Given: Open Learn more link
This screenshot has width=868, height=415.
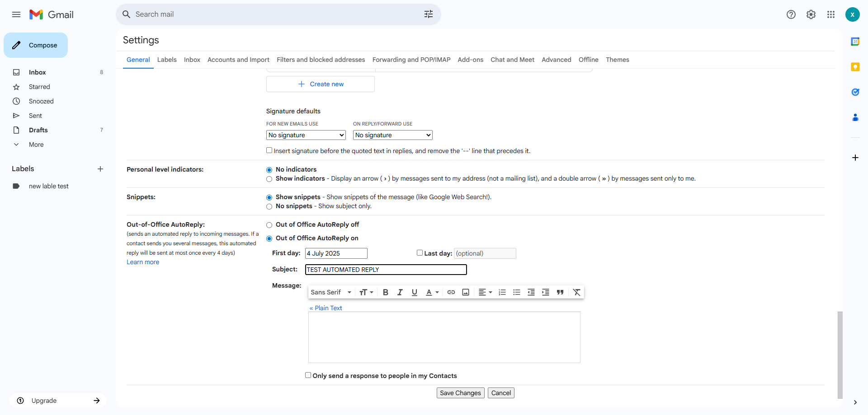Looking at the screenshot, I should (143, 262).
